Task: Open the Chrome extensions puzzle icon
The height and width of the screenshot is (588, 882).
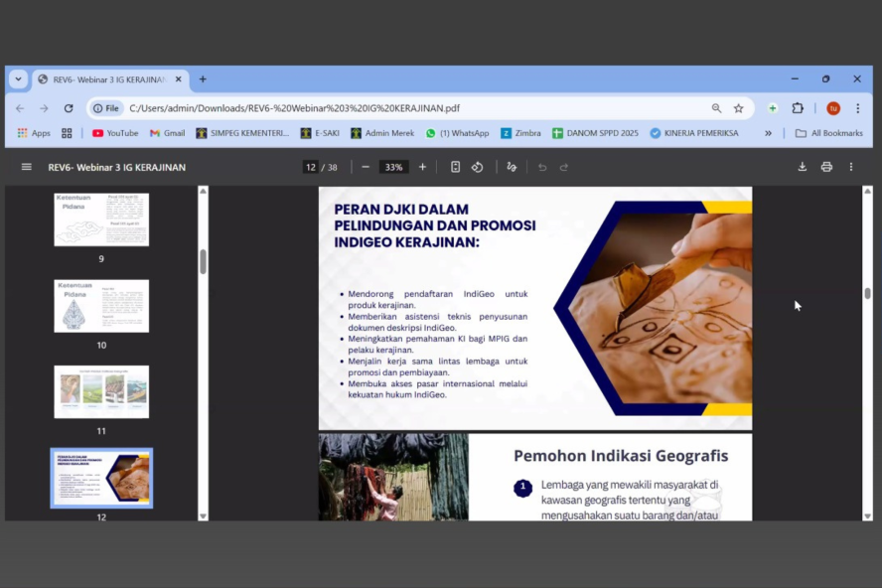Action: click(798, 108)
